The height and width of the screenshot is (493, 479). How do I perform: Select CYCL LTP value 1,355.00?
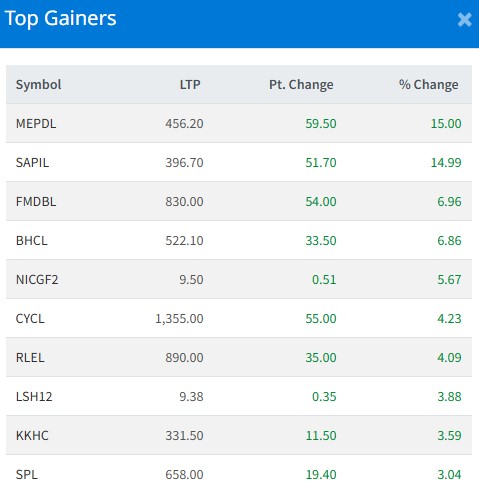coord(179,319)
